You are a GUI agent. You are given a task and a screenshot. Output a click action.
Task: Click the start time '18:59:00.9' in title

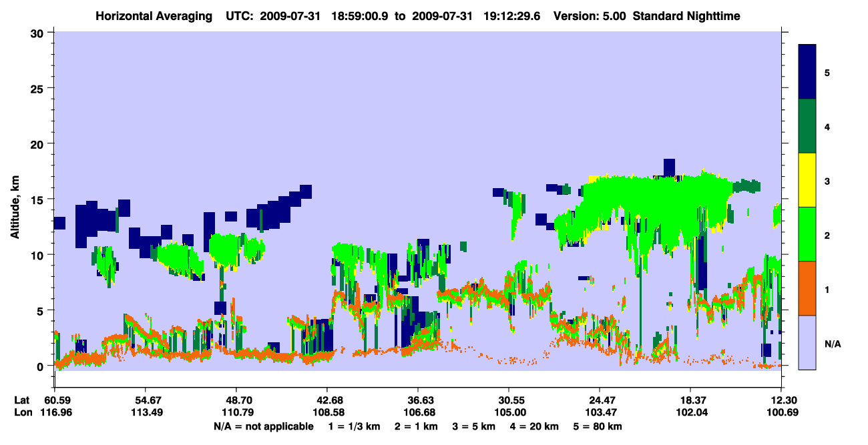click(x=360, y=16)
